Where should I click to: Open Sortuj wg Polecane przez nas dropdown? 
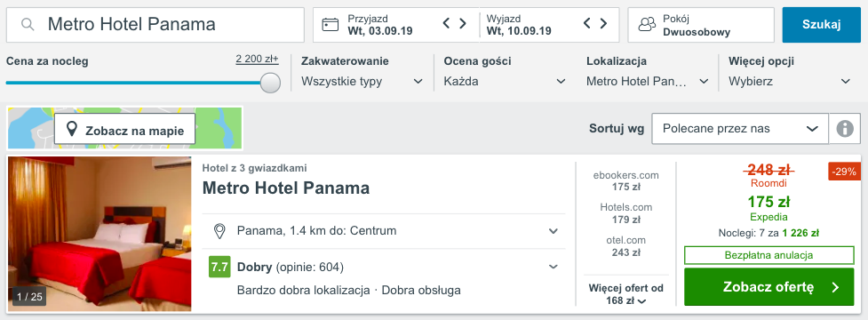click(740, 129)
